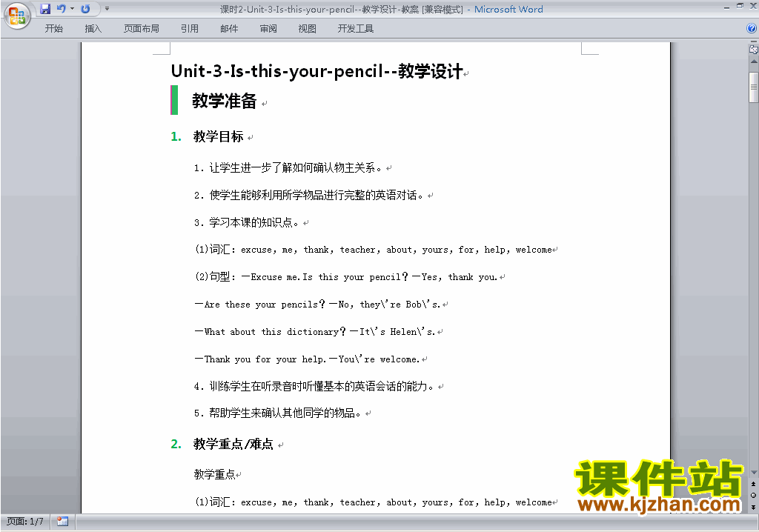Click the heading 教学目标
This screenshot has height=532, width=759.
(219, 136)
